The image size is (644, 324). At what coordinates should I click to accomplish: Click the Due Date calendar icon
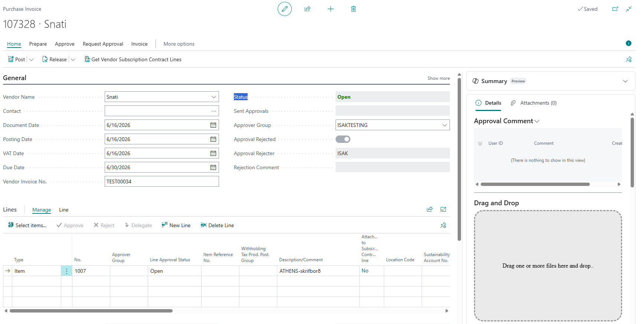point(213,167)
